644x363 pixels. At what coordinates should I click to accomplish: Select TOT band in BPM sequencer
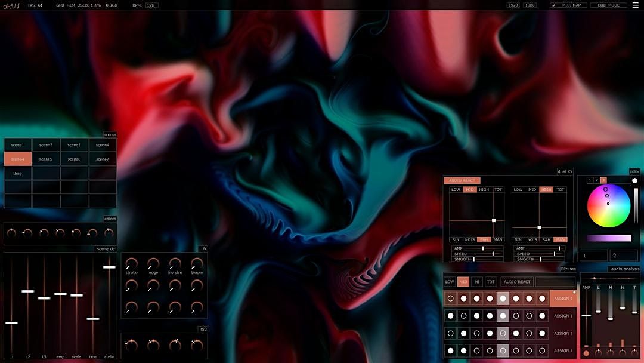(x=491, y=282)
